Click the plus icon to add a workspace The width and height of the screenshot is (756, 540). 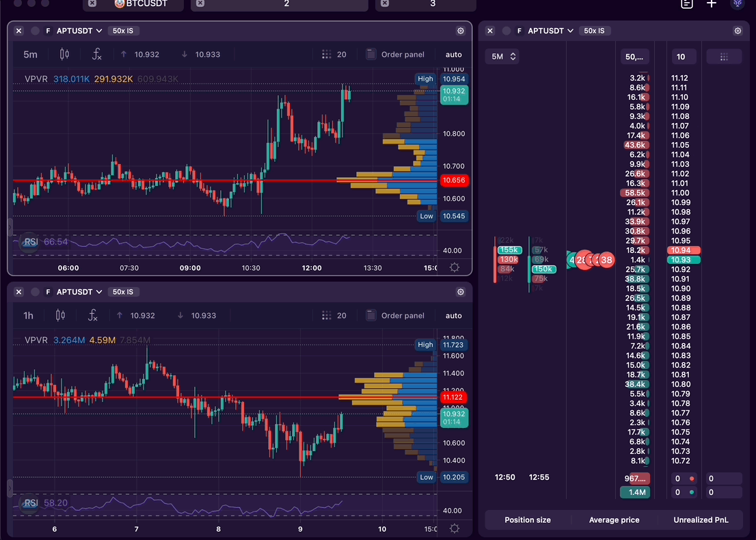(712, 3)
